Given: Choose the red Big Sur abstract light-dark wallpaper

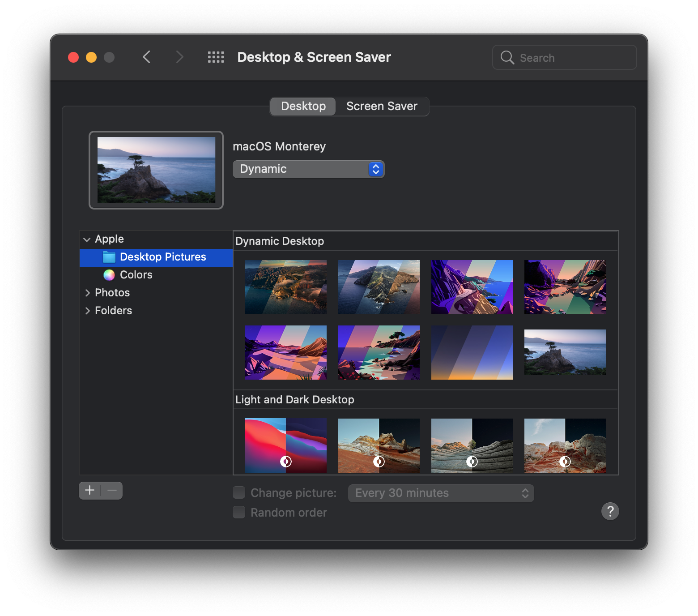Looking at the screenshot, I should click(x=286, y=445).
